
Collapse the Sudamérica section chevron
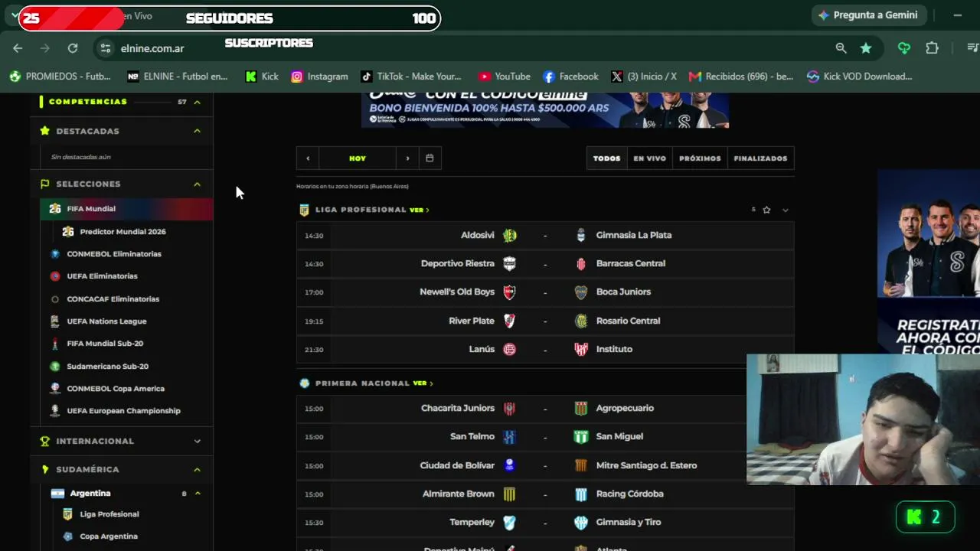point(197,470)
